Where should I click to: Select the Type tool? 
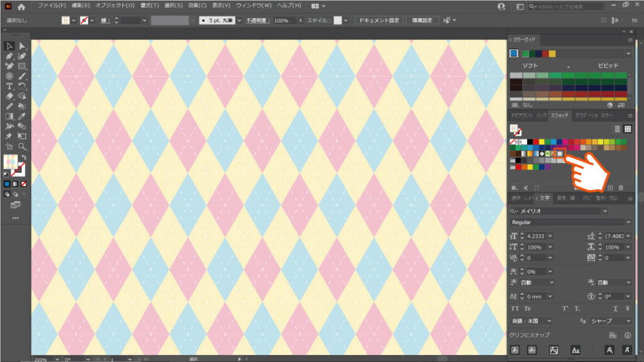point(9,86)
